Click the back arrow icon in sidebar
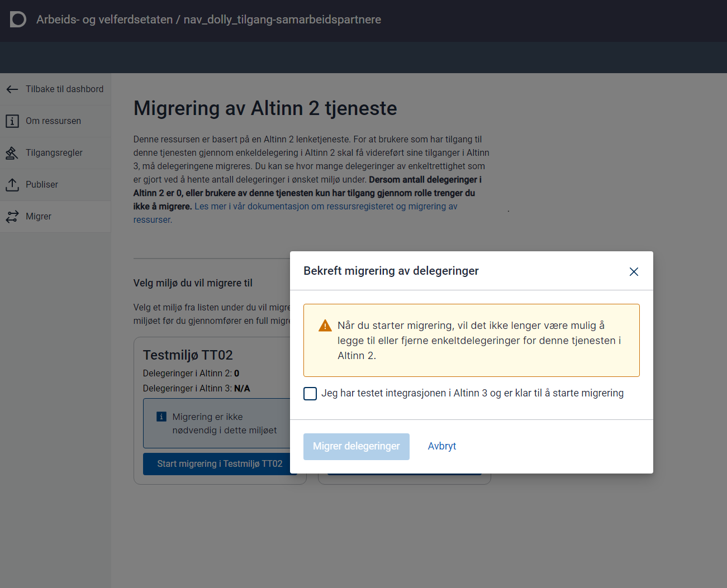The height and width of the screenshot is (588, 727). 12,89
